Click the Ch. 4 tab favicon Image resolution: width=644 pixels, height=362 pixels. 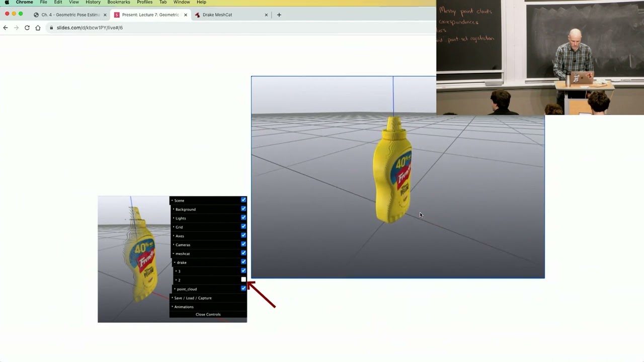(36, 15)
